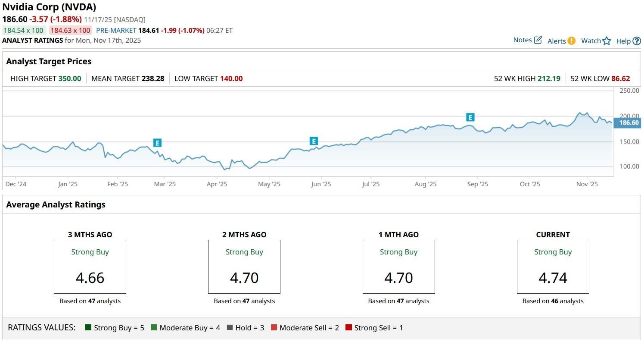Viewport: 644px width, 342px height.
Task: Click the green Moderate Buy legend square
Action: point(154,328)
